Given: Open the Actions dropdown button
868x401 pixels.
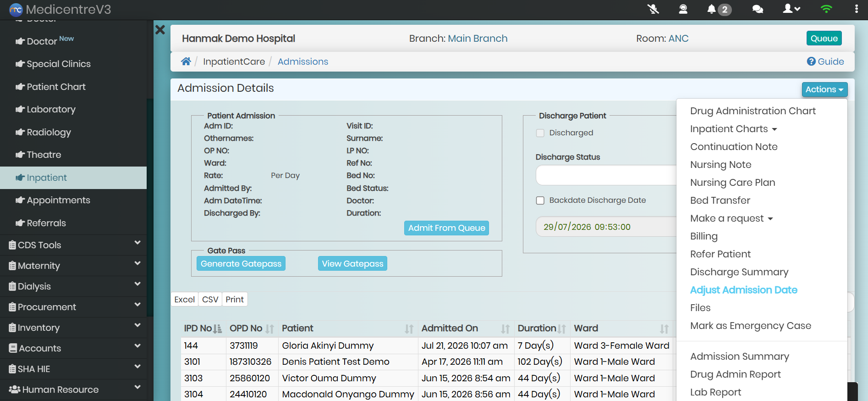Looking at the screenshot, I should tap(824, 89).
